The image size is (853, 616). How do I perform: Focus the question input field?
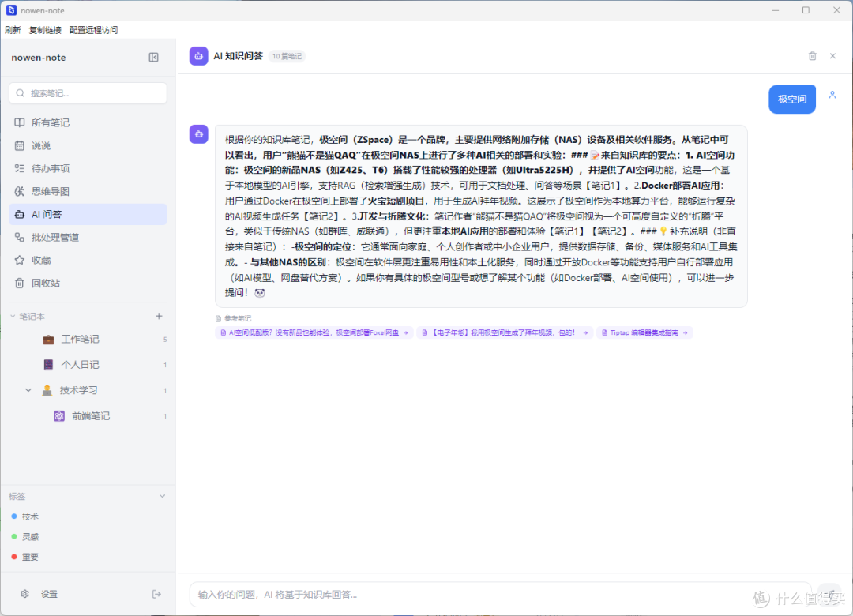[501, 594]
